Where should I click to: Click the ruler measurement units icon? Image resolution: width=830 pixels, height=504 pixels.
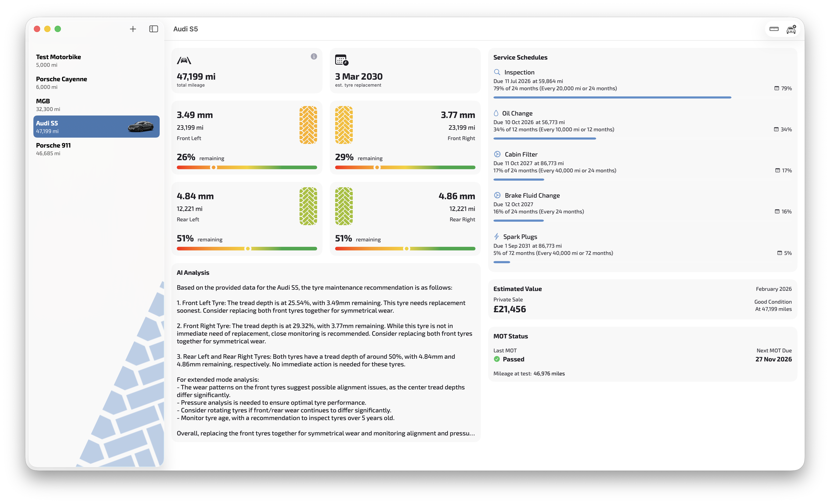pos(774,29)
